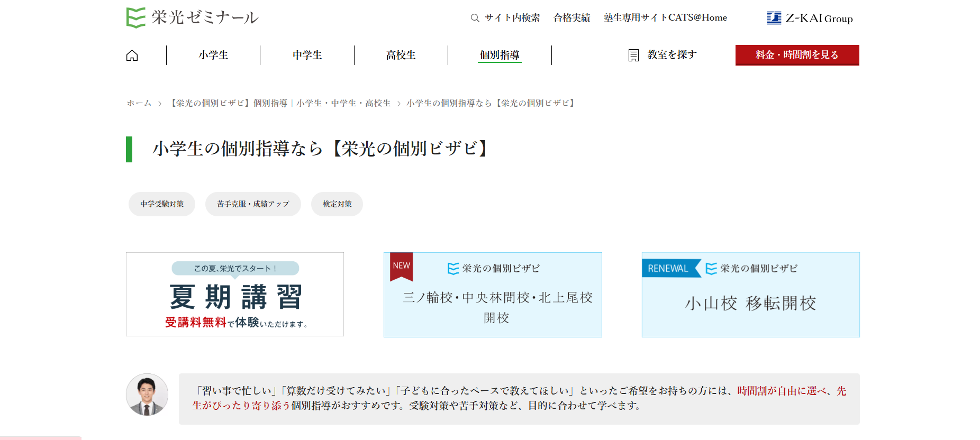This screenshot has height=440, width=980.
Task: Open the 三ノ輪校・中央林間校・北上尾校 開校 banner
Action: click(493, 295)
